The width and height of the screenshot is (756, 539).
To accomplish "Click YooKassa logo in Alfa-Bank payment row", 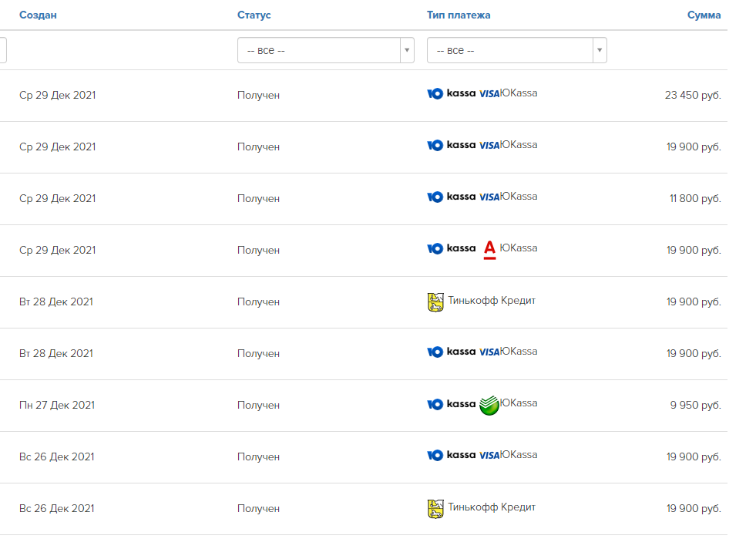I will click(x=451, y=249).
